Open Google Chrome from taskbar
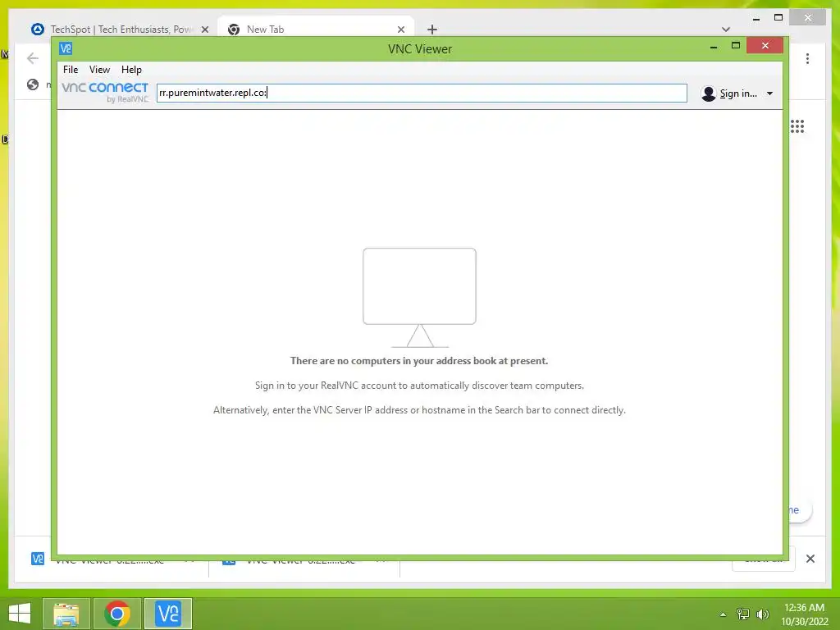The width and height of the screenshot is (840, 630). point(117,614)
